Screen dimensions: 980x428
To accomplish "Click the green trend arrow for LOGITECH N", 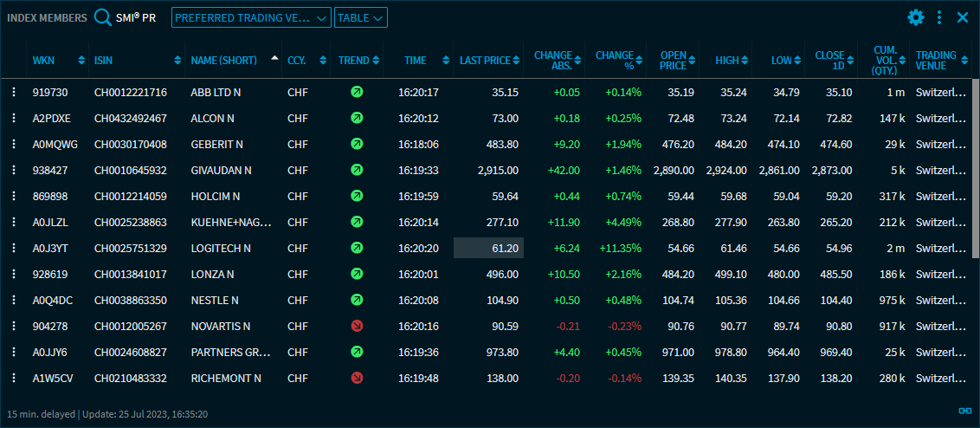I will [x=357, y=249].
